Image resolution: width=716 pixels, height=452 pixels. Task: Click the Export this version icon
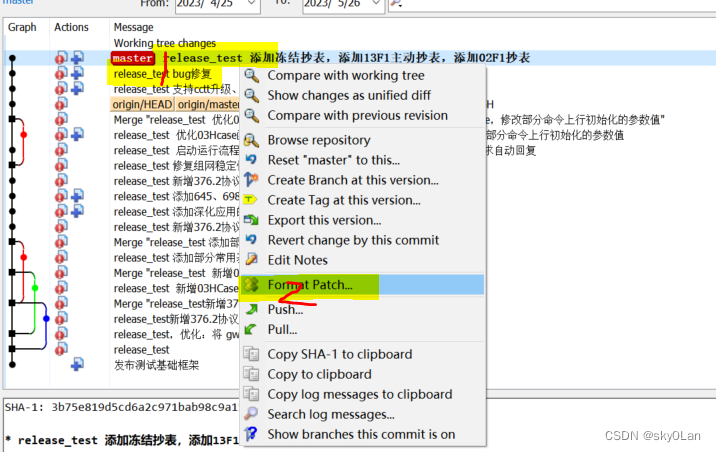tap(252, 220)
